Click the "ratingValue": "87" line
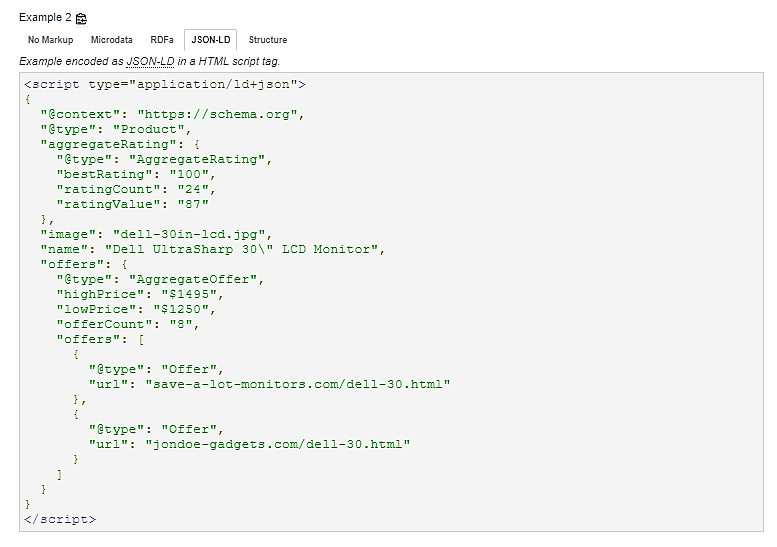The width and height of the screenshot is (777, 547). coord(132,204)
